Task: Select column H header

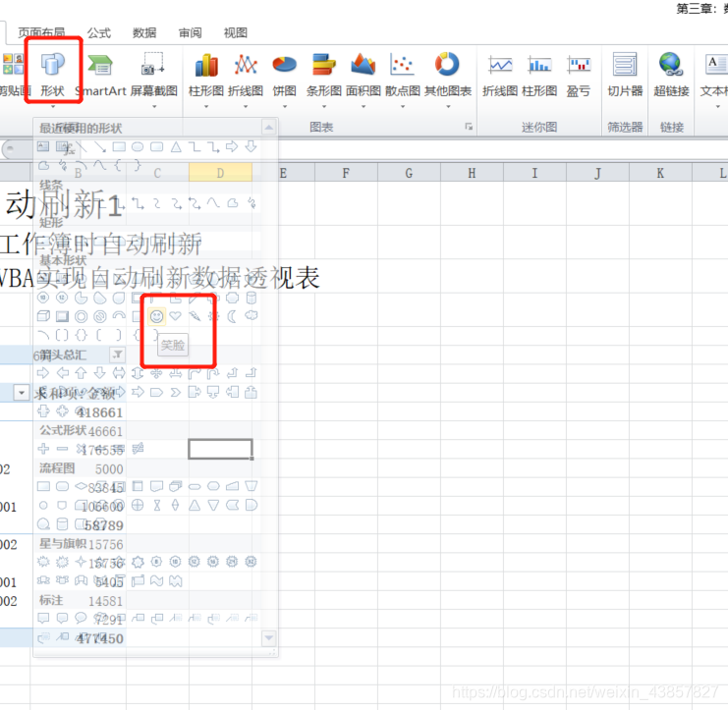Action: tap(473, 173)
